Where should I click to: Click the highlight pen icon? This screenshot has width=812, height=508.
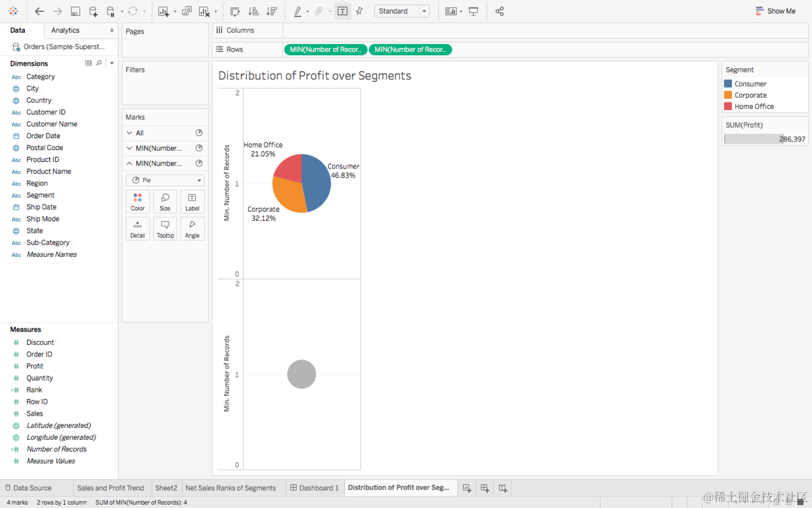click(298, 11)
